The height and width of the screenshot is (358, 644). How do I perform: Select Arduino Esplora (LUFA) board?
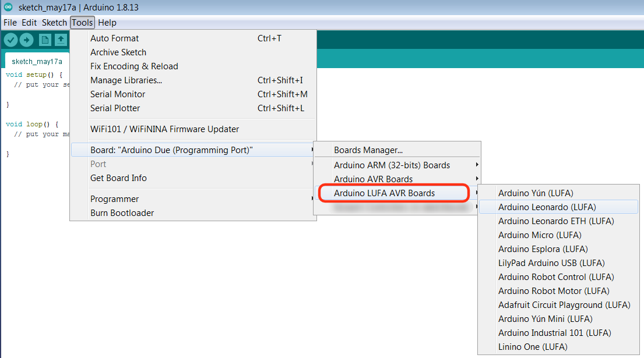558,249
